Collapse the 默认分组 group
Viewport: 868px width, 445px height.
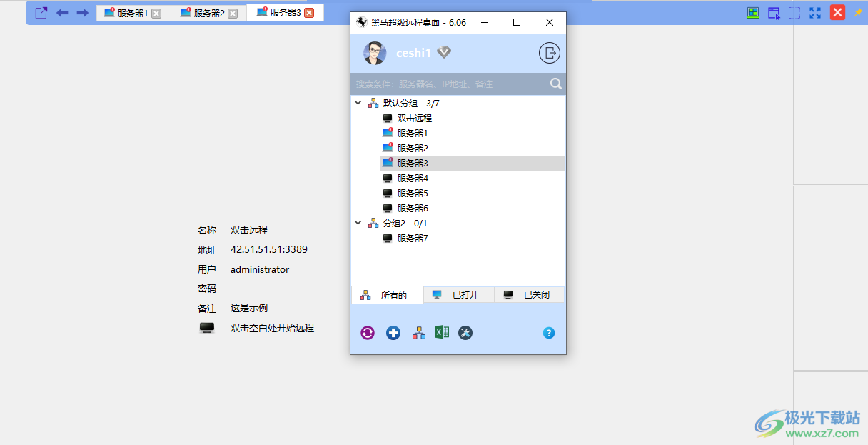click(x=358, y=103)
